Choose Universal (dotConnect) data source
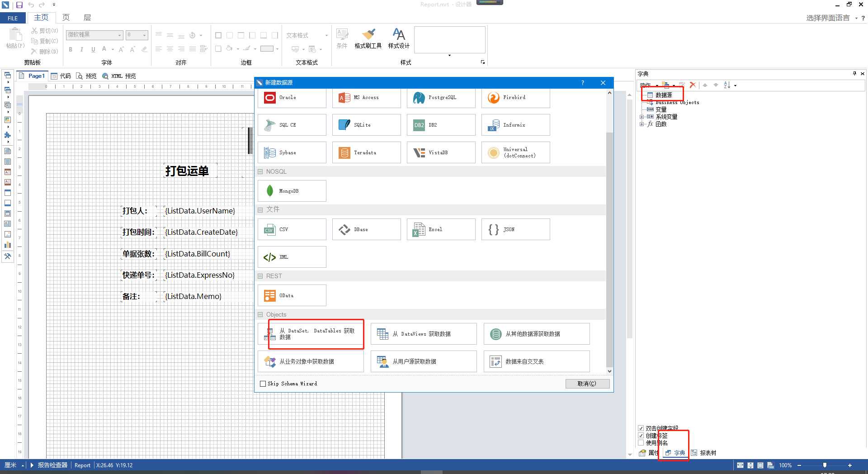This screenshot has height=474, width=868. (515, 152)
